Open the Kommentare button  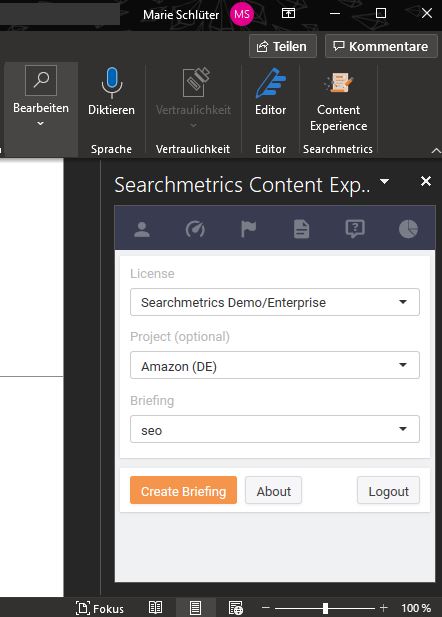[381, 46]
